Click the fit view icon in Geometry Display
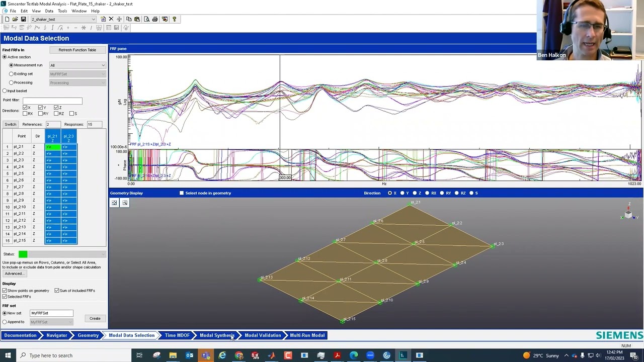 114,203
